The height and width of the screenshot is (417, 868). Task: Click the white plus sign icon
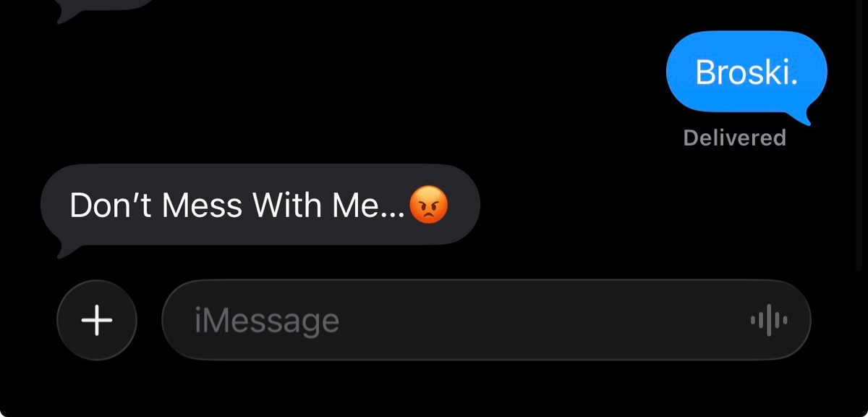pos(97,320)
